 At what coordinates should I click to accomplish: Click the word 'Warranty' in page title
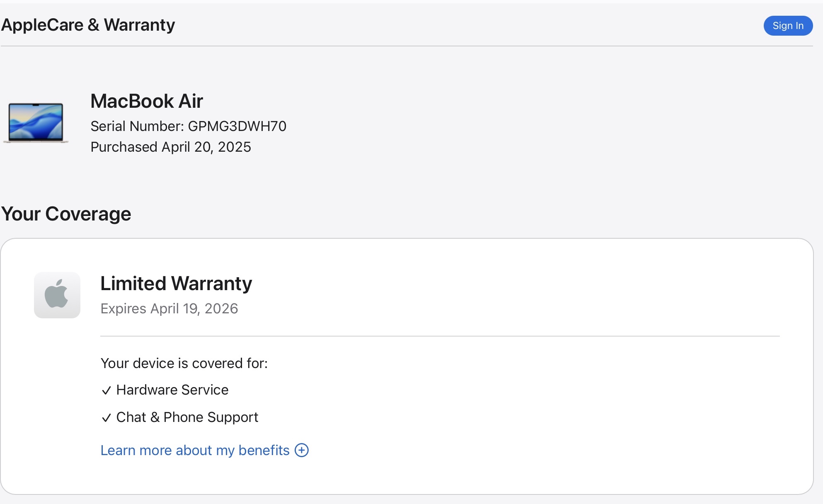click(139, 25)
